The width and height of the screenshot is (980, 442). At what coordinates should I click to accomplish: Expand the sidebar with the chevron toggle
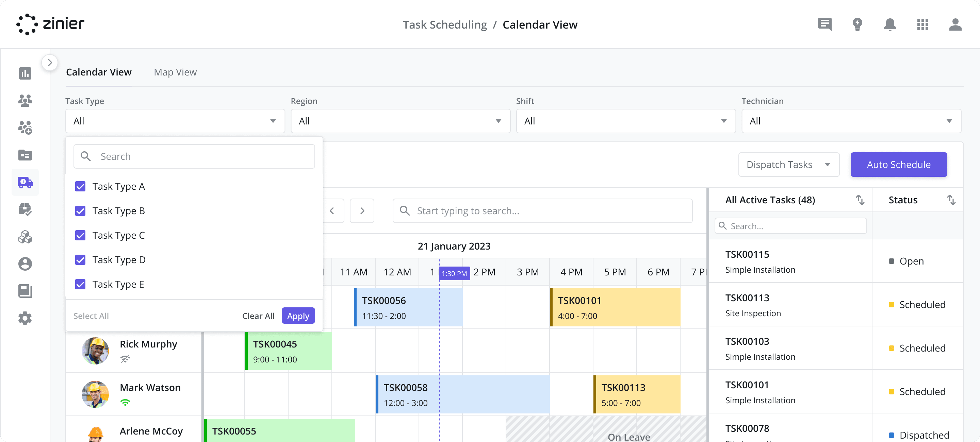pos(50,62)
